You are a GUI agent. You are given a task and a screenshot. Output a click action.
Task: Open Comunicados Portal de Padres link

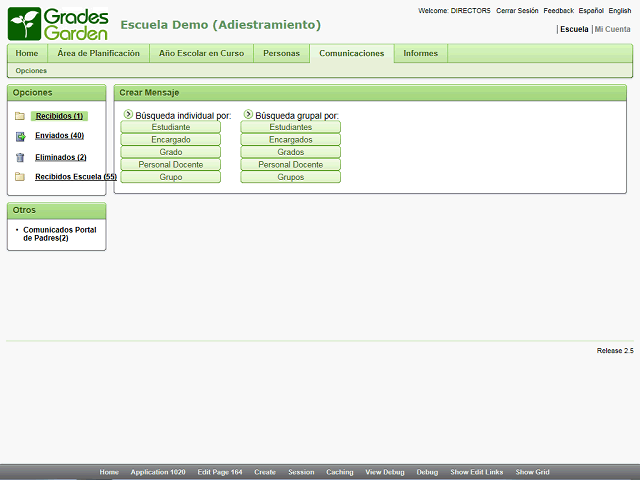click(59, 233)
